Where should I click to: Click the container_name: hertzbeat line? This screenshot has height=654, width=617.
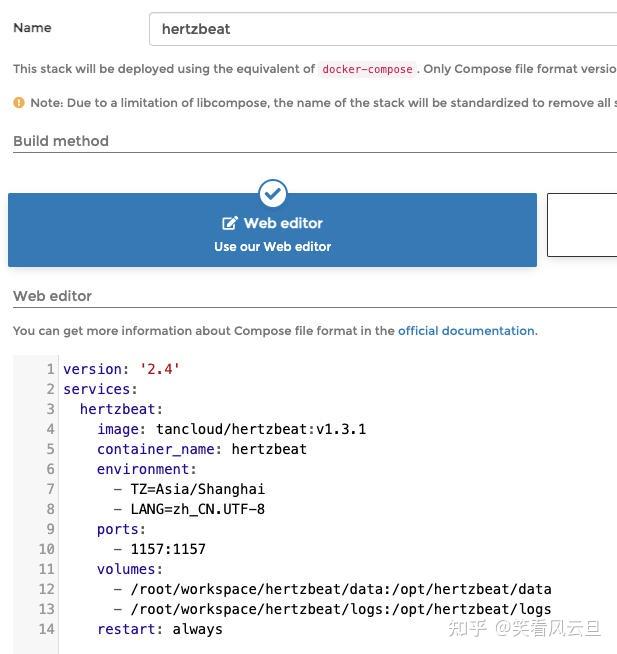coord(202,449)
